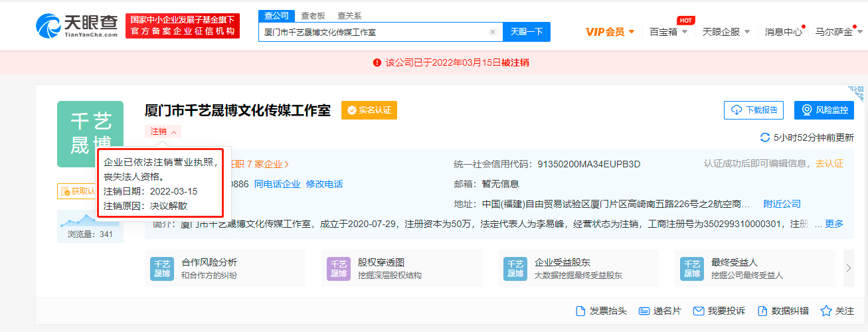The height and width of the screenshot is (332, 868).
Task: Click the TianYanCha logo
Action: tap(77, 25)
